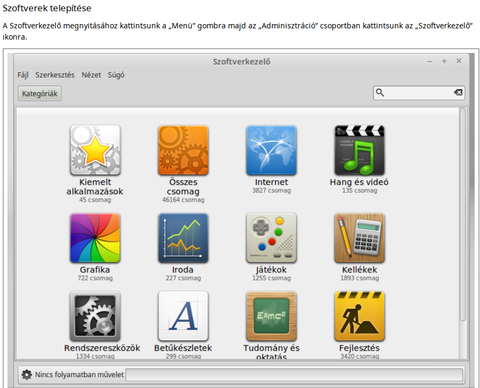Open the Nézet menu
480x388 pixels.
[91, 75]
